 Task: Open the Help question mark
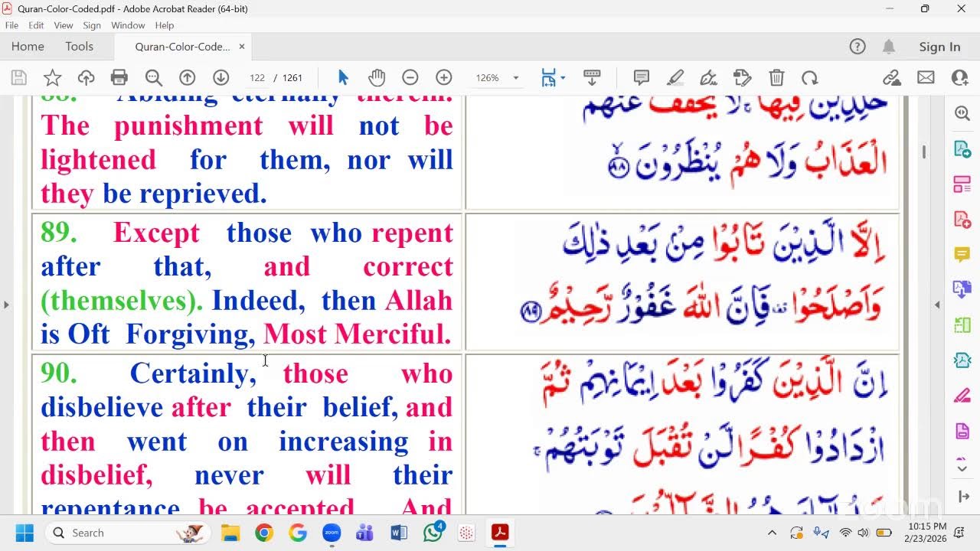pos(857,47)
